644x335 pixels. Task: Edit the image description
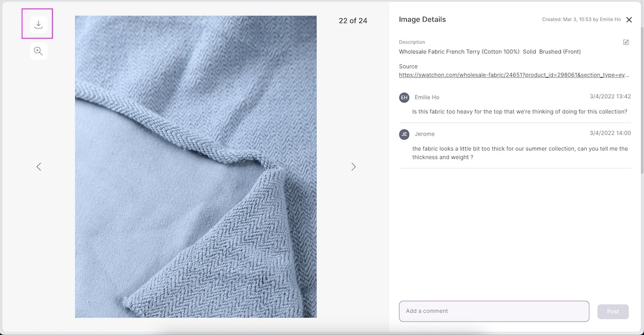626,41
